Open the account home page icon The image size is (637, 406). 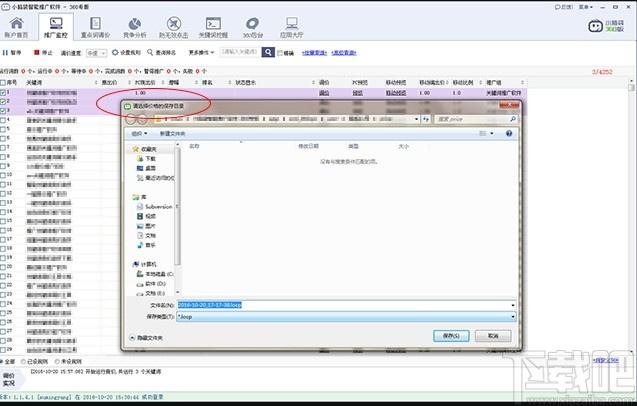pyautogui.click(x=17, y=23)
